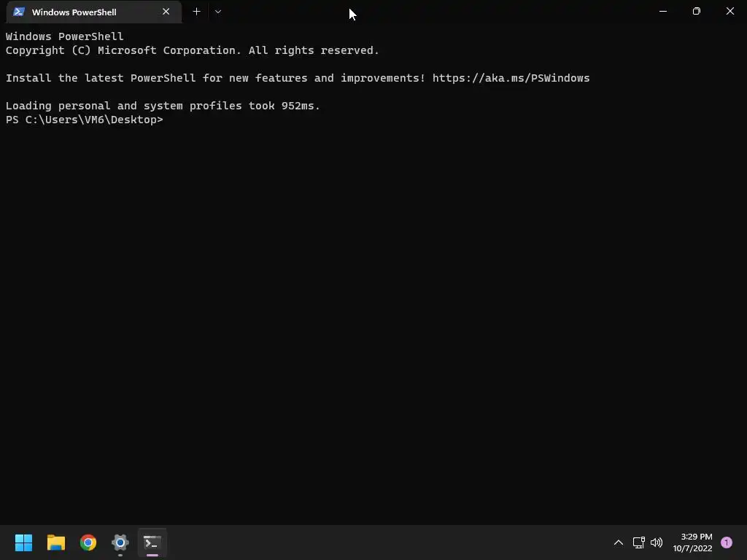Open Settings gear app on taskbar
This screenshot has height=560, width=747.
point(120,542)
